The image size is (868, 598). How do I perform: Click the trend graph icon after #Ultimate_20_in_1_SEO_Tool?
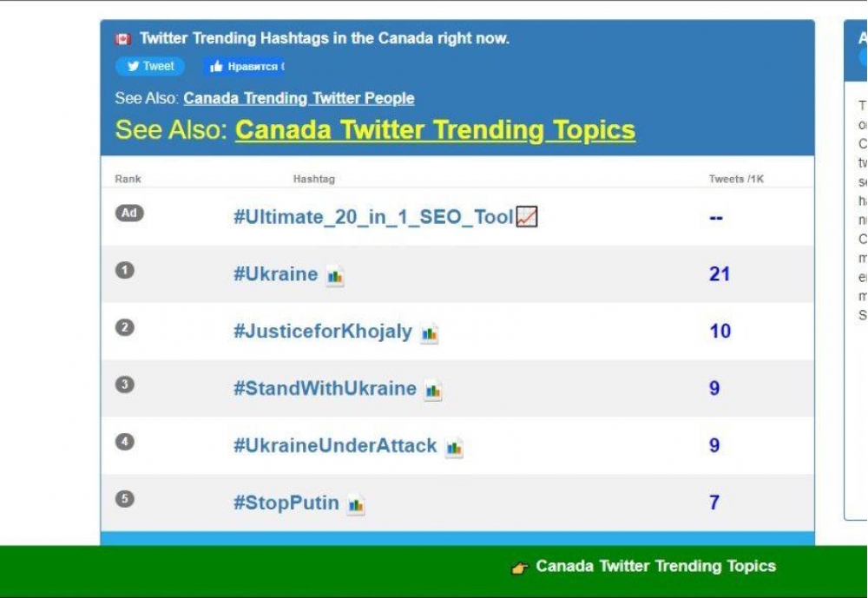click(x=527, y=217)
